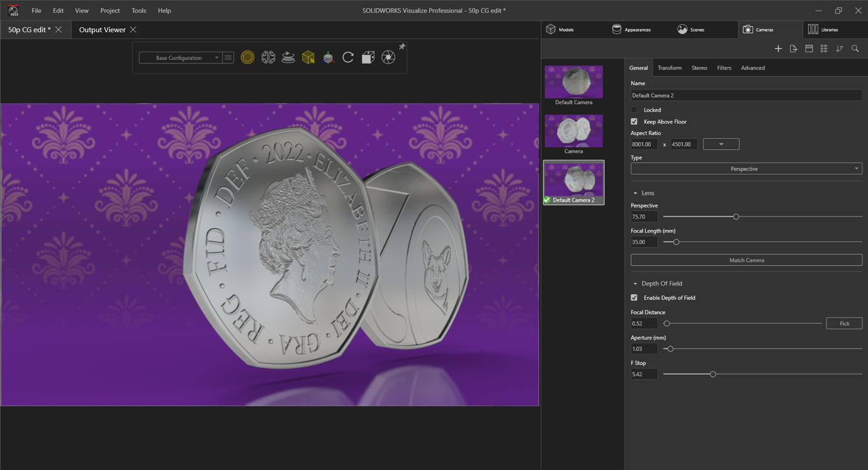
Task: Switch to the Transform tab
Action: pyautogui.click(x=669, y=68)
